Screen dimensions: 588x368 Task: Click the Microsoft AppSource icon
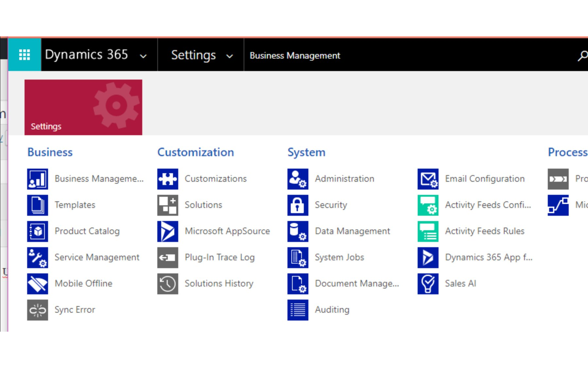168,231
